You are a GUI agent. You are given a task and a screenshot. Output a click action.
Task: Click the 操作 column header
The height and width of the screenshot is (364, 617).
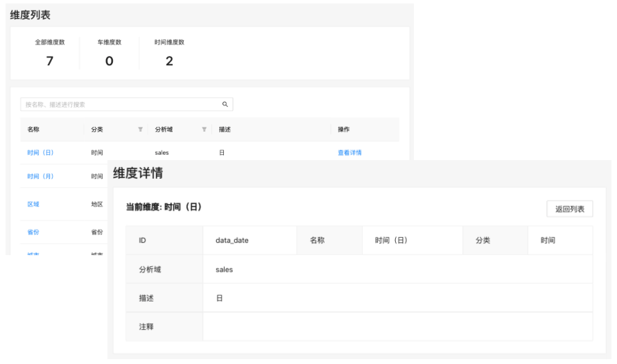click(x=344, y=130)
